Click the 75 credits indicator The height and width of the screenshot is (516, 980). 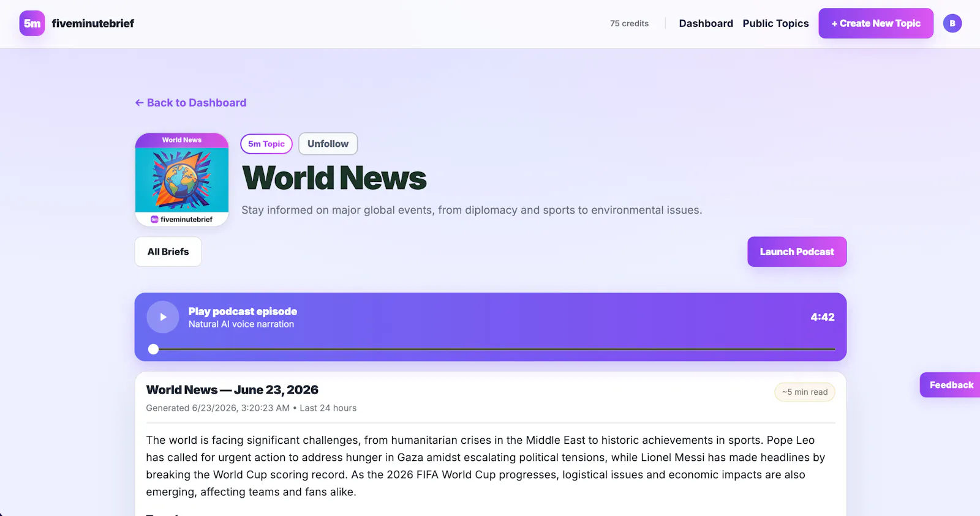629,23
